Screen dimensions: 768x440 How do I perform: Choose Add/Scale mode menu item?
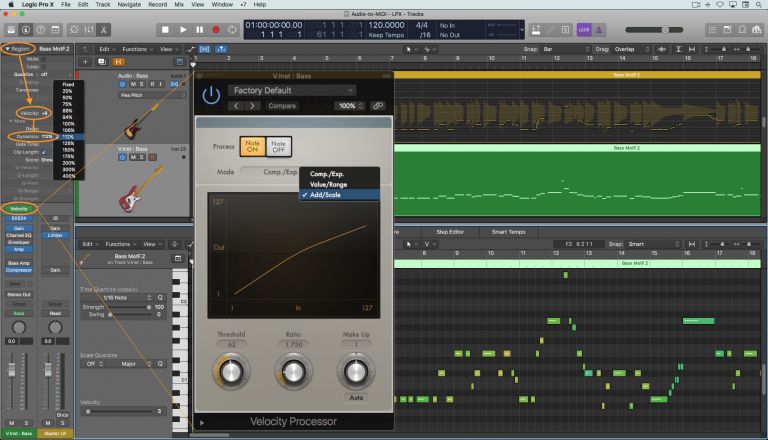tap(339, 195)
